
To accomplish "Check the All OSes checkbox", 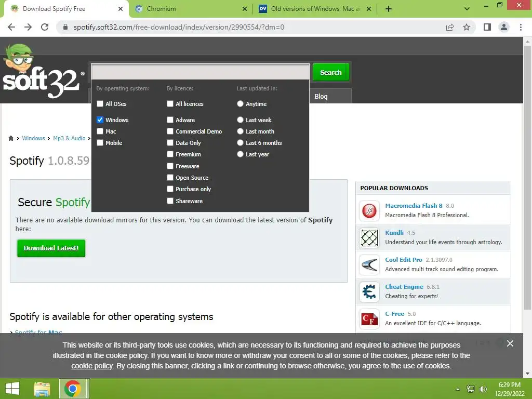I will 100,103.
